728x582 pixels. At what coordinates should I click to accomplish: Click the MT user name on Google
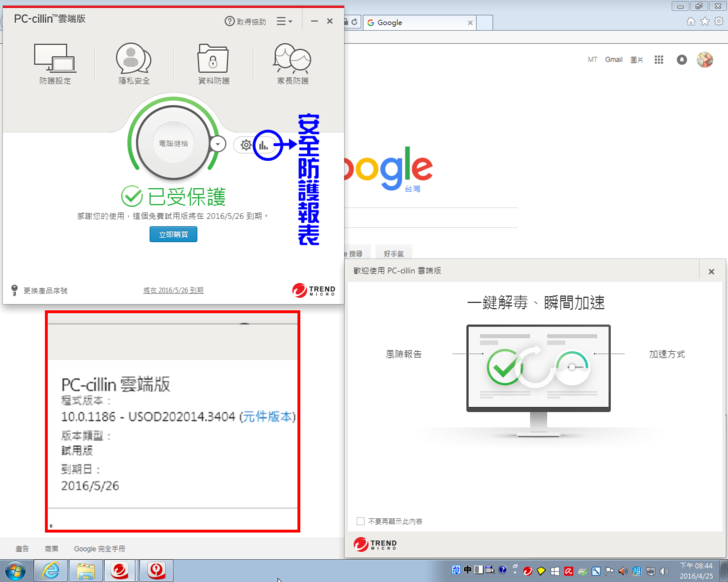tap(592, 59)
